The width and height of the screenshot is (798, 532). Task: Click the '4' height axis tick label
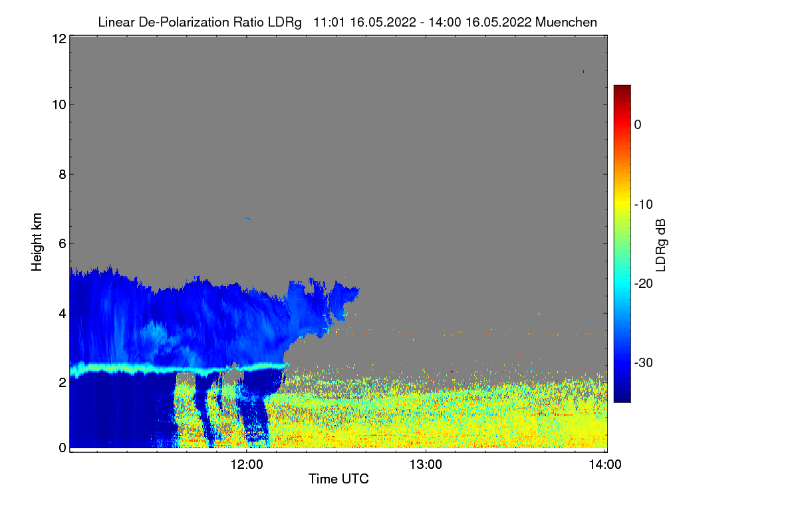coord(62,313)
